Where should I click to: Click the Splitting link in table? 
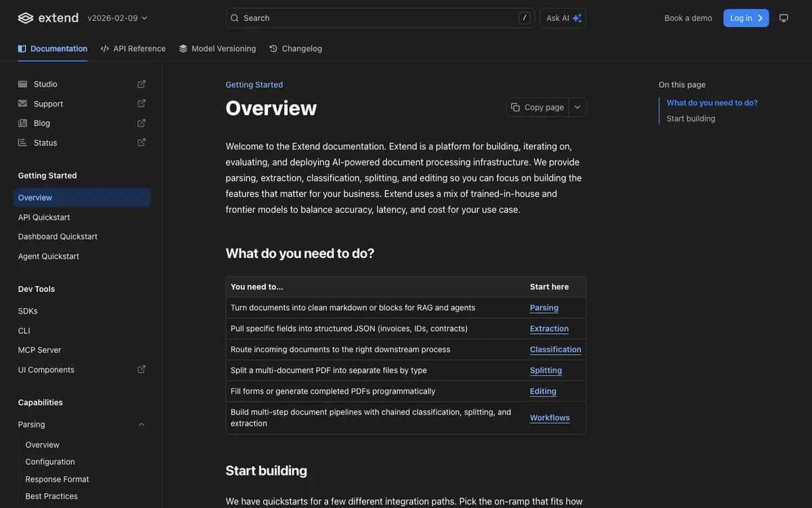coord(546,371)
